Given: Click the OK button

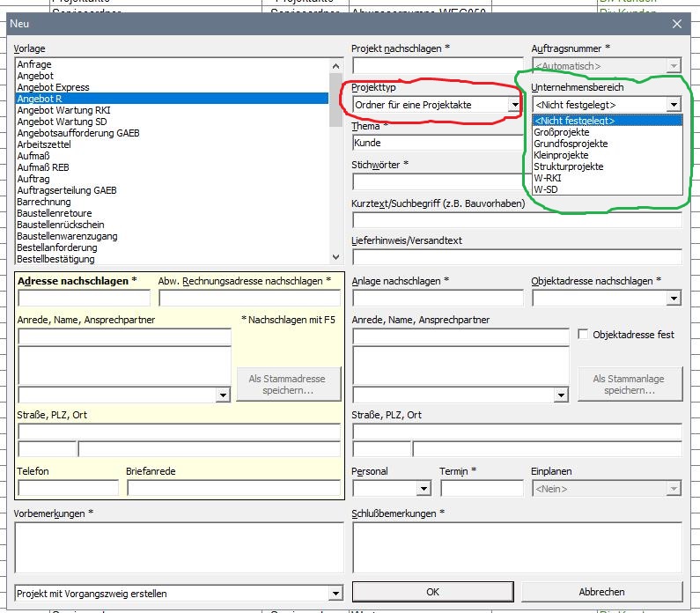Looking at the screenshot, I should click(x=432, y=592).
